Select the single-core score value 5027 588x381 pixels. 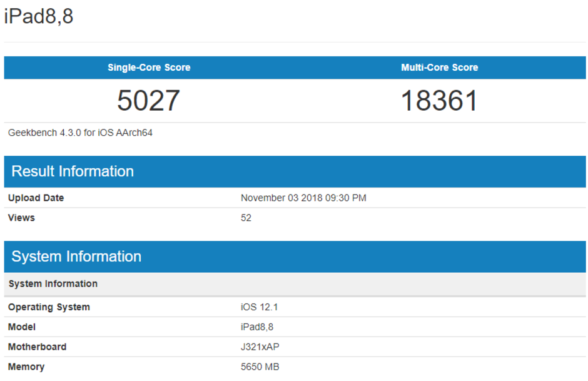[x=149, y=101]
